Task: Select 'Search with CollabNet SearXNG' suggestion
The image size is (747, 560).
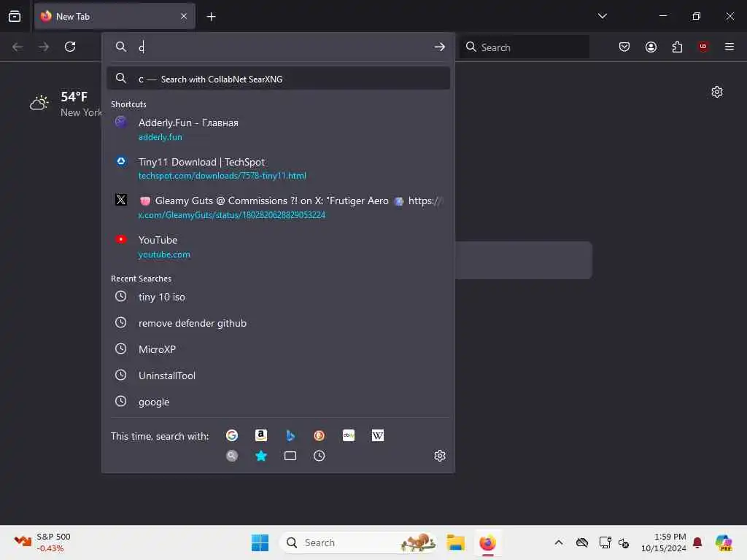Action: (278, 79)
